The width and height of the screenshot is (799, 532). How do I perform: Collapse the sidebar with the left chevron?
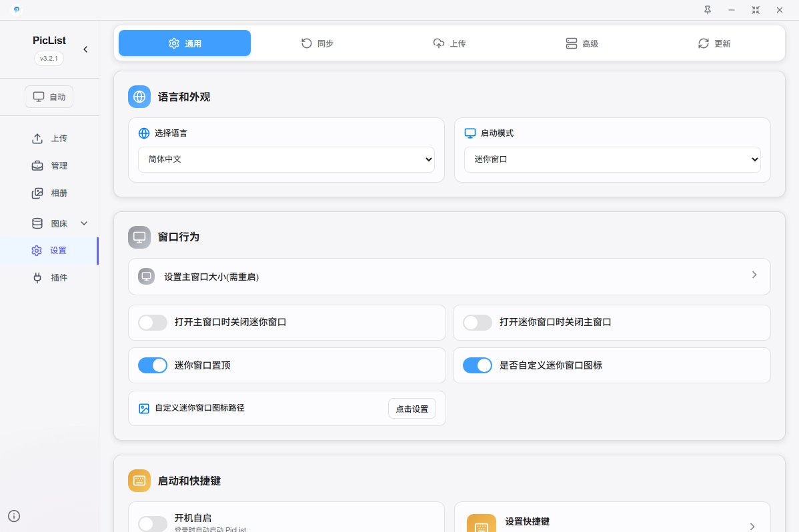[x=85, y=49]
